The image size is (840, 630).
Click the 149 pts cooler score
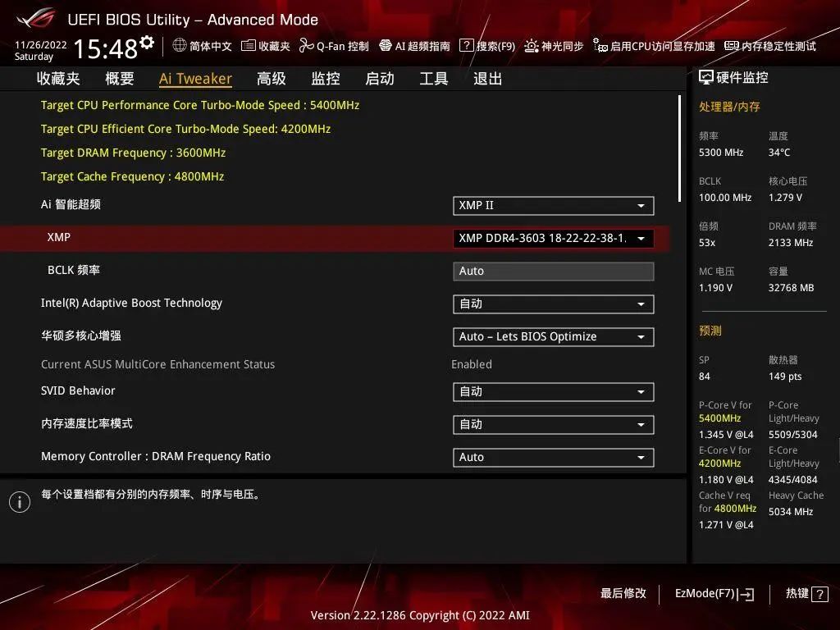click(x=785, y=377)
